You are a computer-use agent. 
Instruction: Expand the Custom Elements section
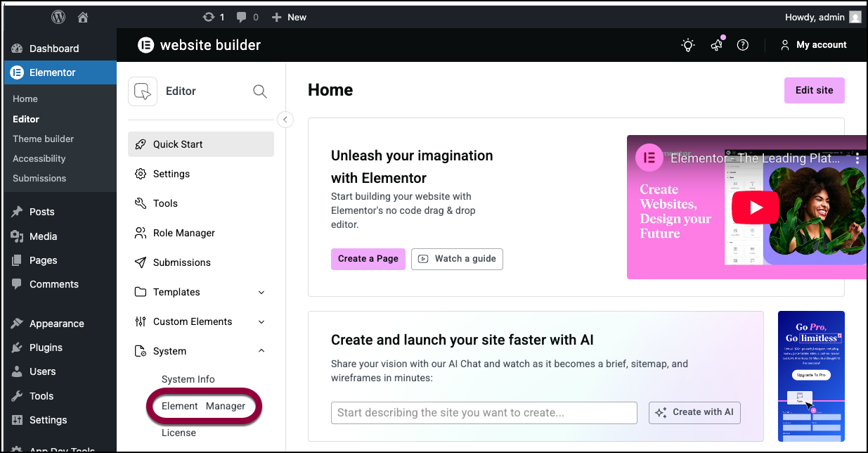261,321
